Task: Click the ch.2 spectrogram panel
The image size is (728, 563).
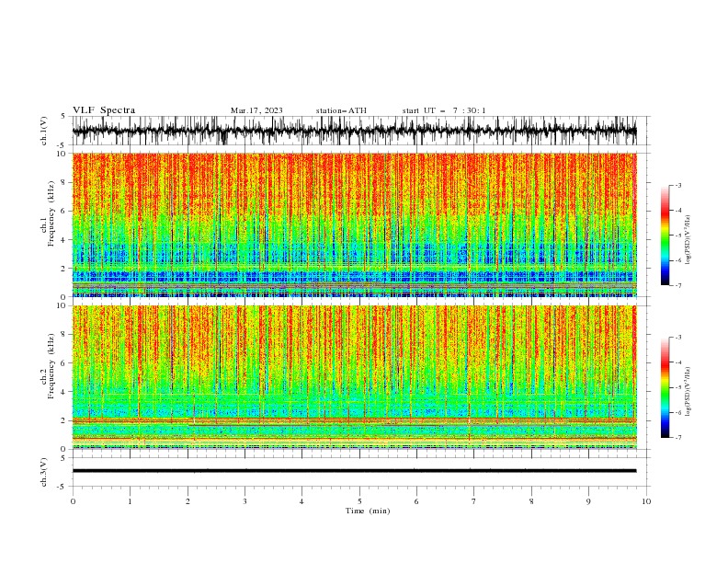Action: click(x=354, y=377)
